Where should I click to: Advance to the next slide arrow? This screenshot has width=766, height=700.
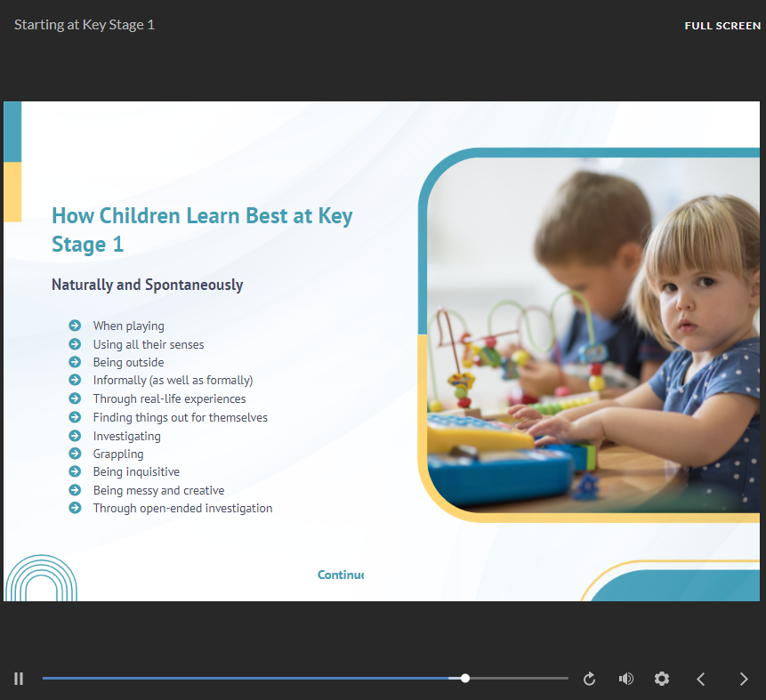pyautogui.click(x=744, y=679)
